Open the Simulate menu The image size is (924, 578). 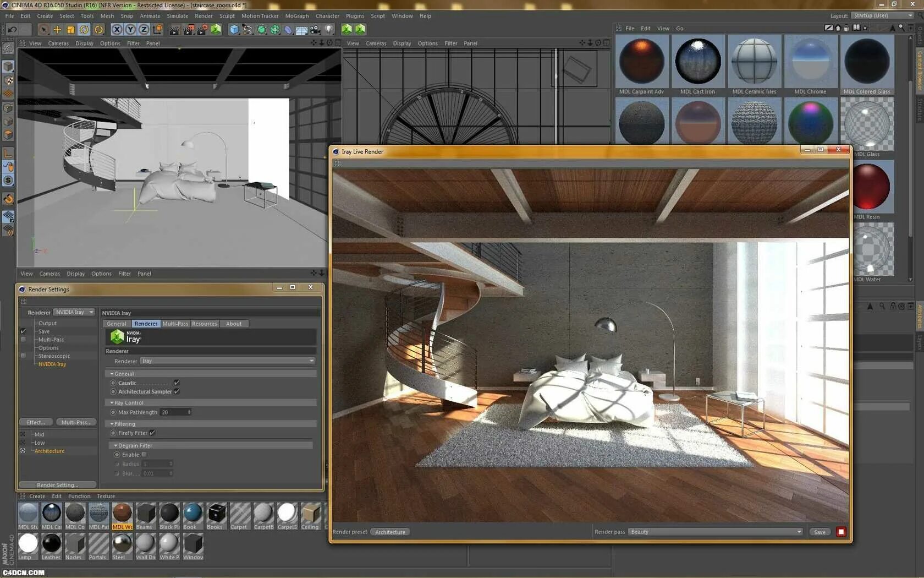pyautogui.click(x=178, y=16)
